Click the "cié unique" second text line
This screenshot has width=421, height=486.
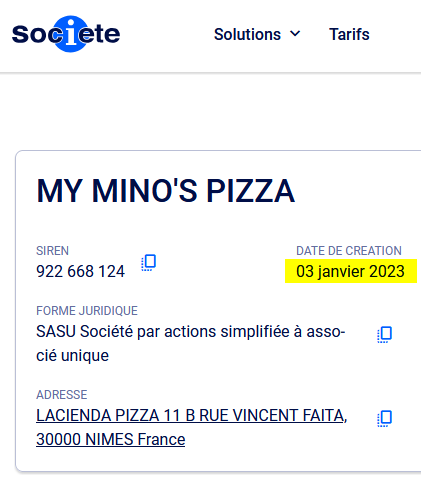tap(72, 356)
